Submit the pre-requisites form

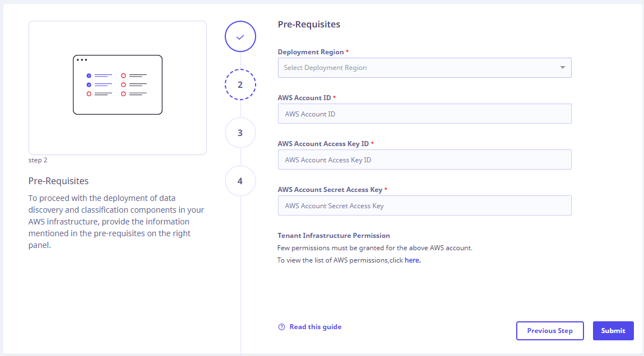coord(613,331)
